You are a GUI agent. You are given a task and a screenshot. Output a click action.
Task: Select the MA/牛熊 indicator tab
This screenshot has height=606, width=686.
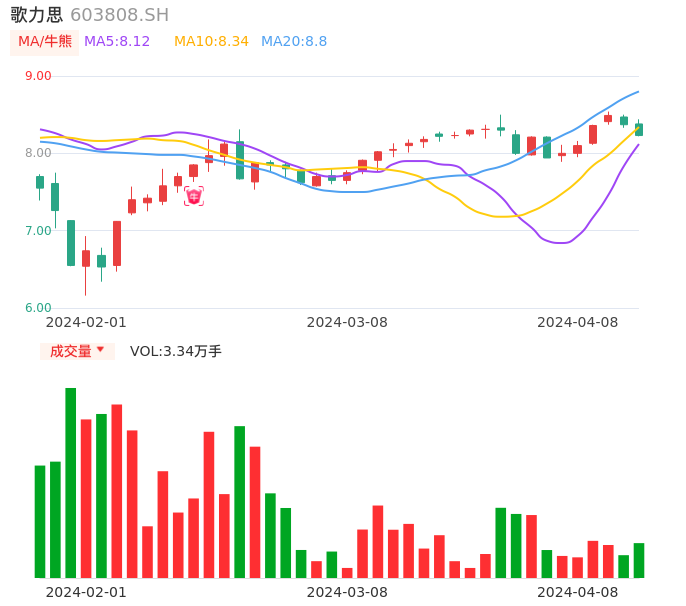click(x=44, y=42)
